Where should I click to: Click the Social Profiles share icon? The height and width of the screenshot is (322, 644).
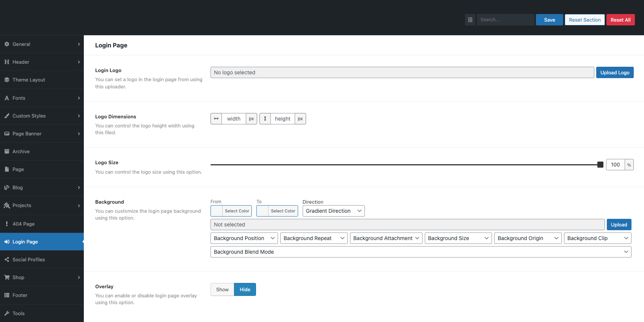7,259
